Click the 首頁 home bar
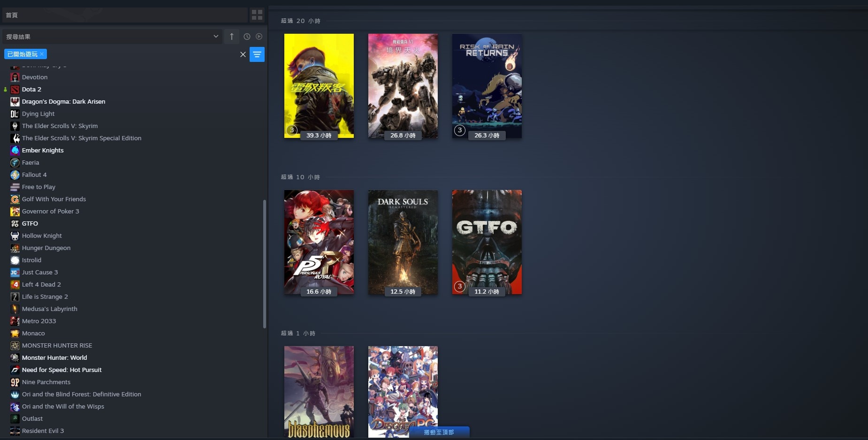868x440 pixels. click(125, 15)
